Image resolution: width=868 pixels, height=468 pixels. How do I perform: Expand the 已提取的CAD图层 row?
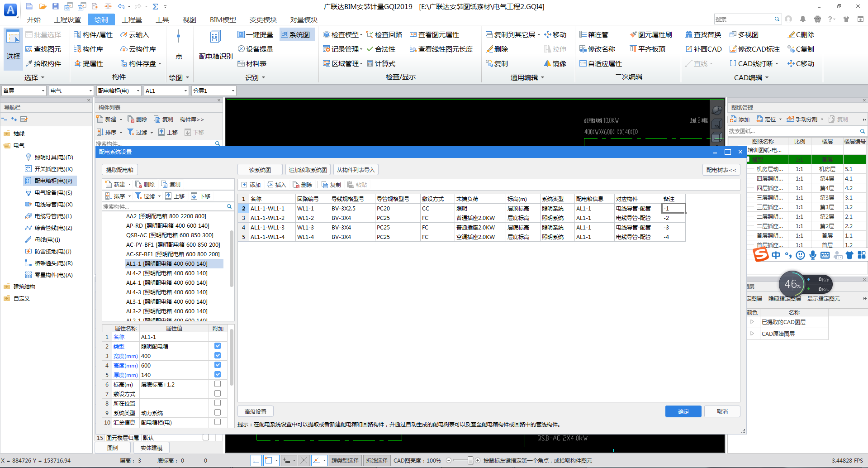click(x=752, y=322)
